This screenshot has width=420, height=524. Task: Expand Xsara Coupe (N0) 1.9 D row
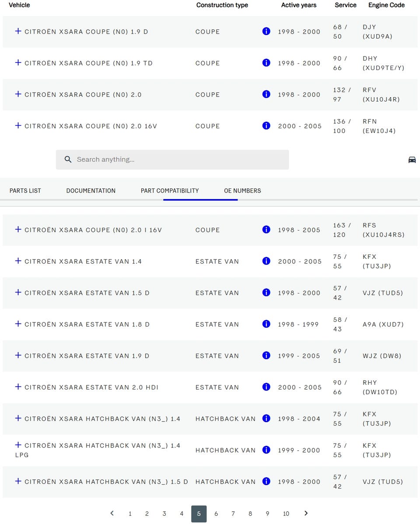pyautogui.click(x=18, y=31)
